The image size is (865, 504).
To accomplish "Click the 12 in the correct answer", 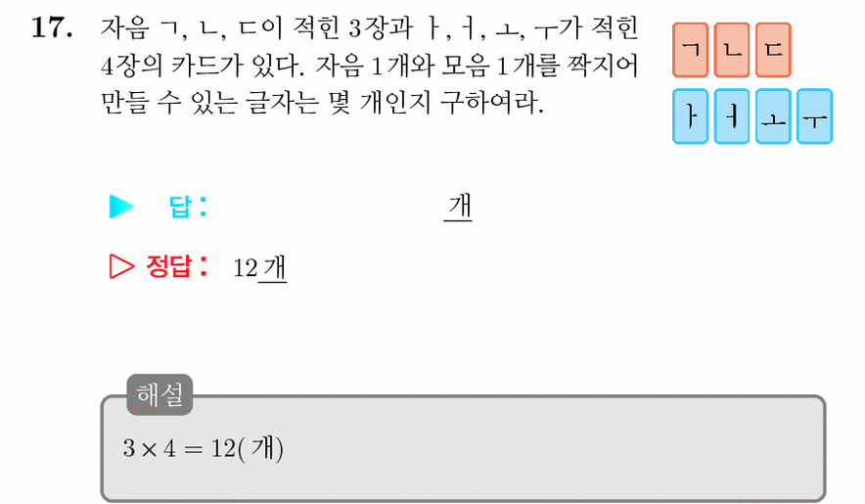I will (x=246, y=268).
